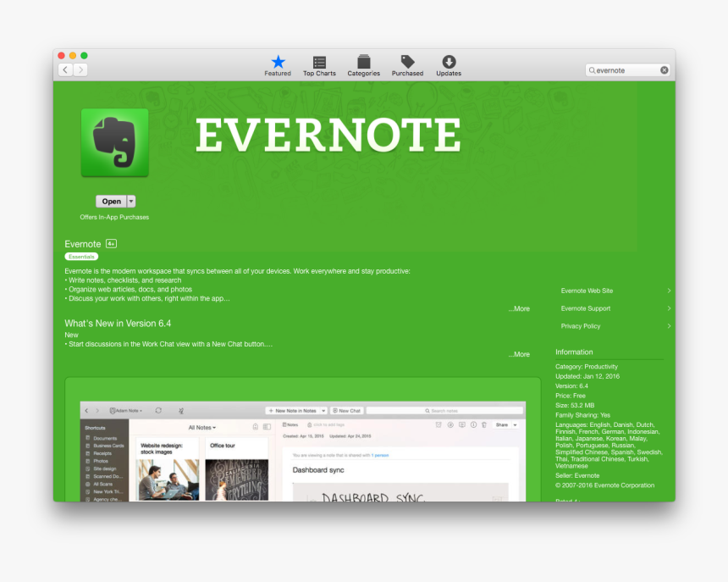
Task: Expand the dropdown arrow beside Open
Action: 131,201
